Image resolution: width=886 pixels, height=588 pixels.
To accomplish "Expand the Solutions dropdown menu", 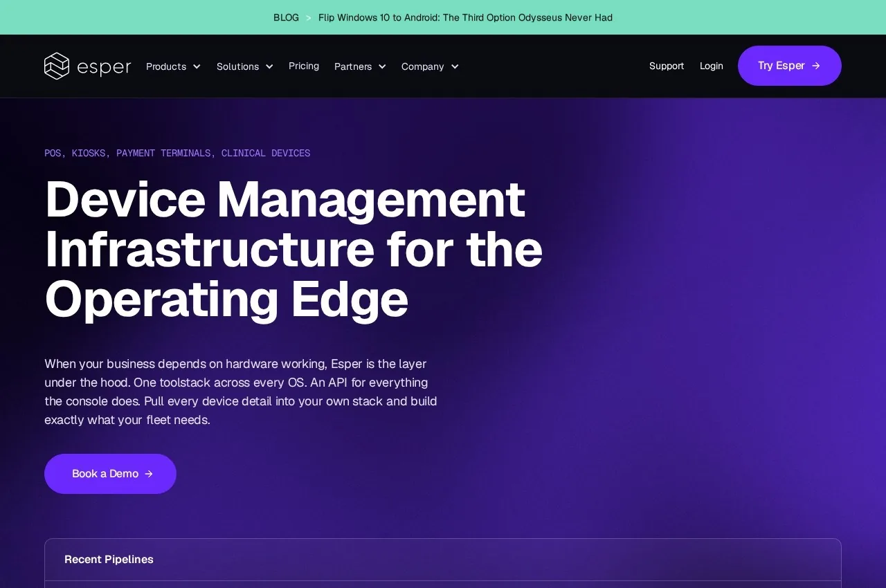I will click(245, 66).
